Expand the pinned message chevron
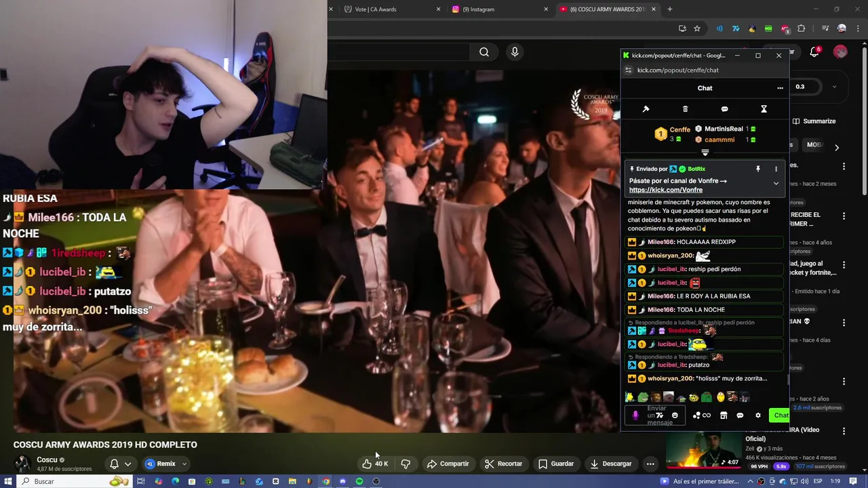This screenshot has height=488, width=868. (x=776, y=183)
